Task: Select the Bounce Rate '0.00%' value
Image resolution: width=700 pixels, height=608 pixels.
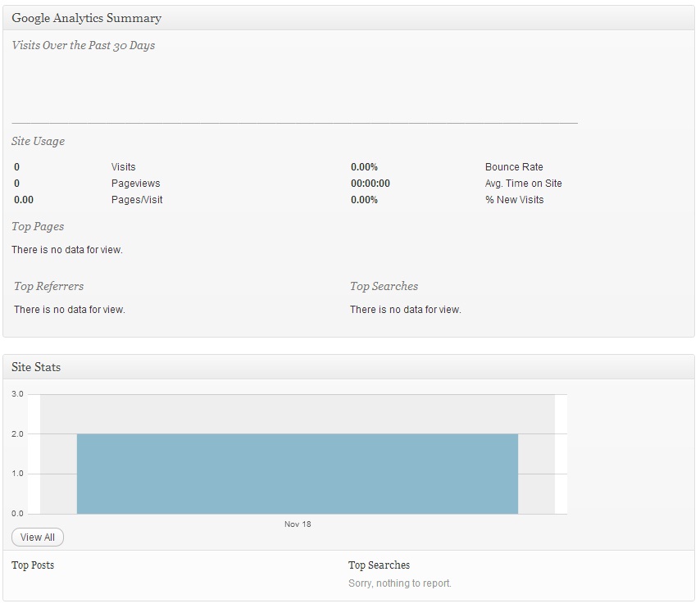Action: (364, 167)
